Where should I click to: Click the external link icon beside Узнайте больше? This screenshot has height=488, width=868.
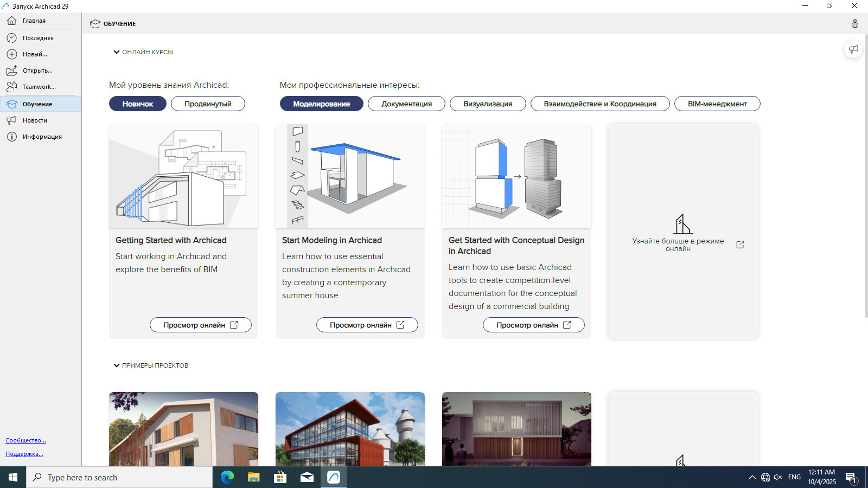[740, 245]
